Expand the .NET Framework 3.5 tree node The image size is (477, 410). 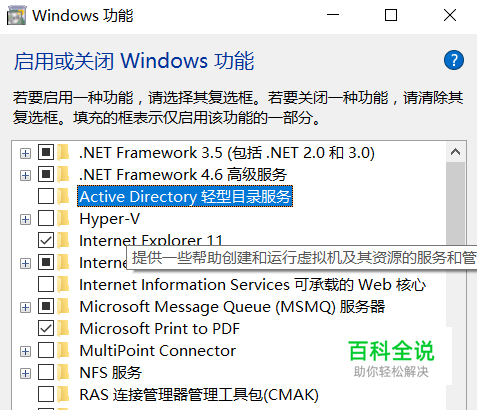point(25,153)
